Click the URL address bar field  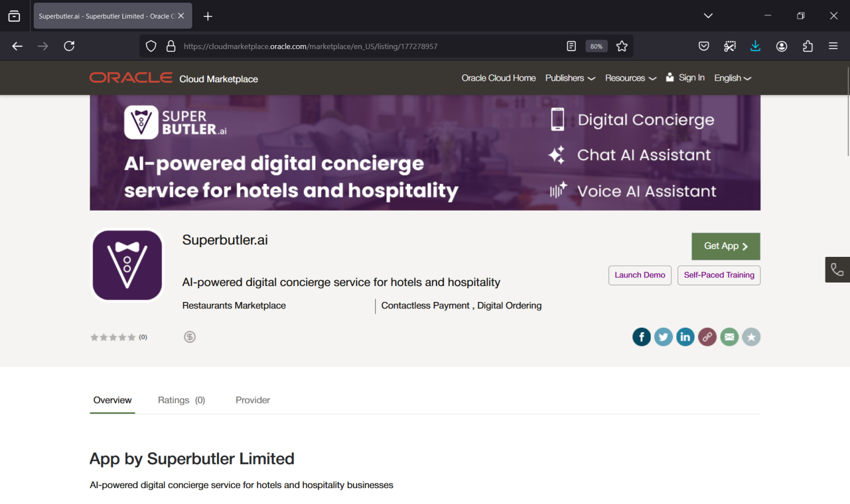pyautogui.click(x=366, y=46)
